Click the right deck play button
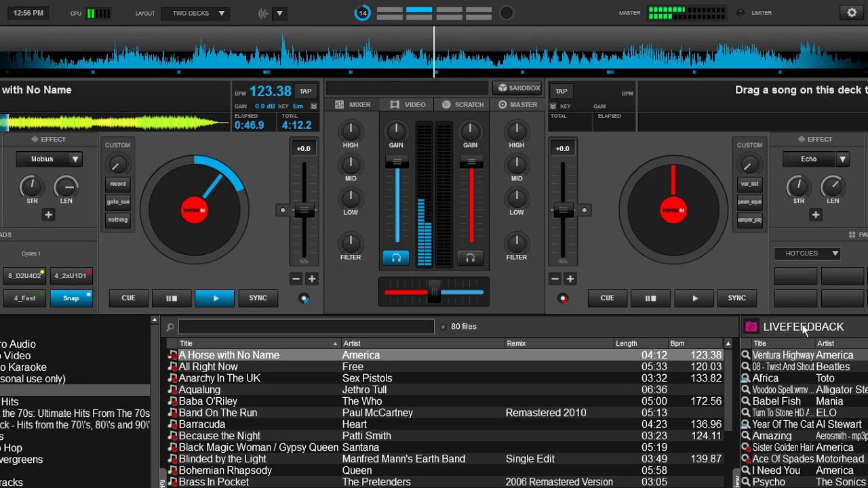This screenshot has height=488, width=868. pos(694,298)
